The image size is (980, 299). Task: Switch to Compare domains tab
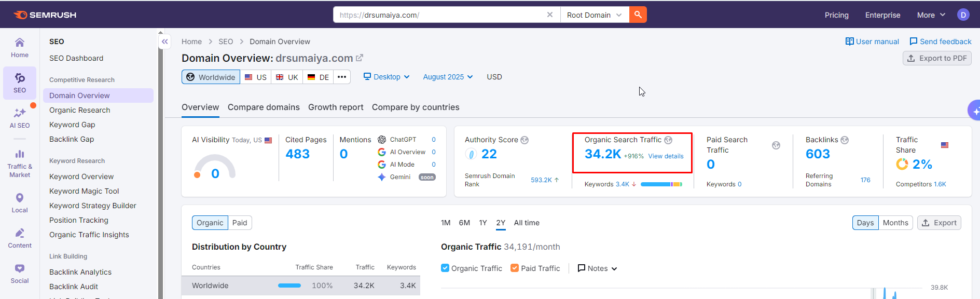point(264,107)
